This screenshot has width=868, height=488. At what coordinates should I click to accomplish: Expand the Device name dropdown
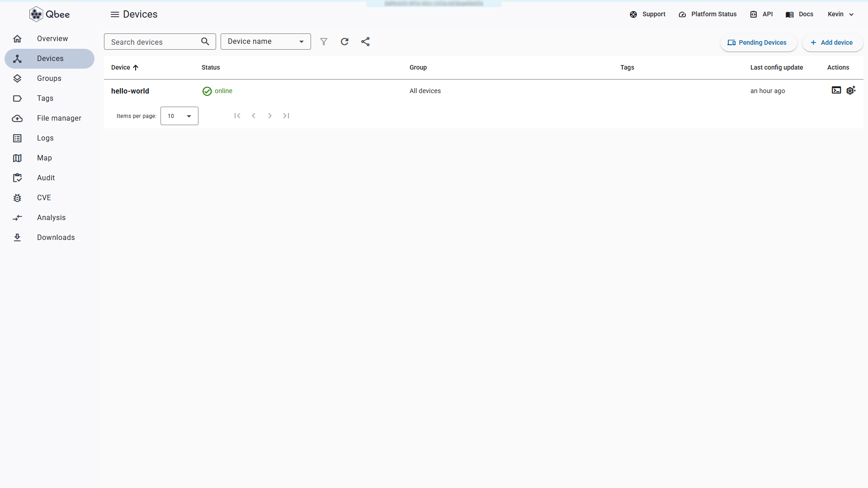[266, 42]
